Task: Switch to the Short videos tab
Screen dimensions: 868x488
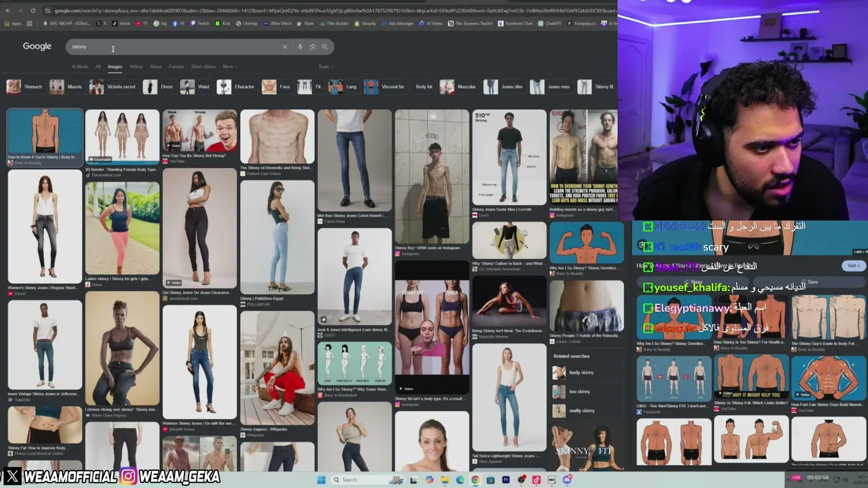Action: [x=203, y=66]
